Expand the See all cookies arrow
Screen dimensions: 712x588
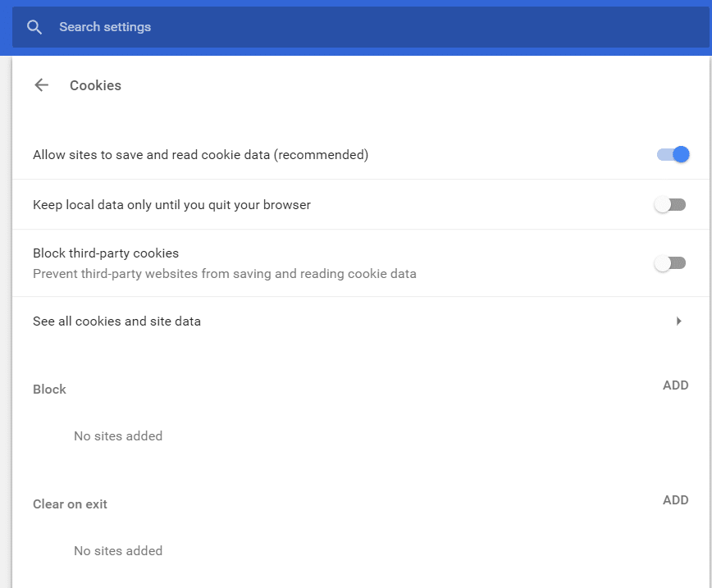click(678, 321)
